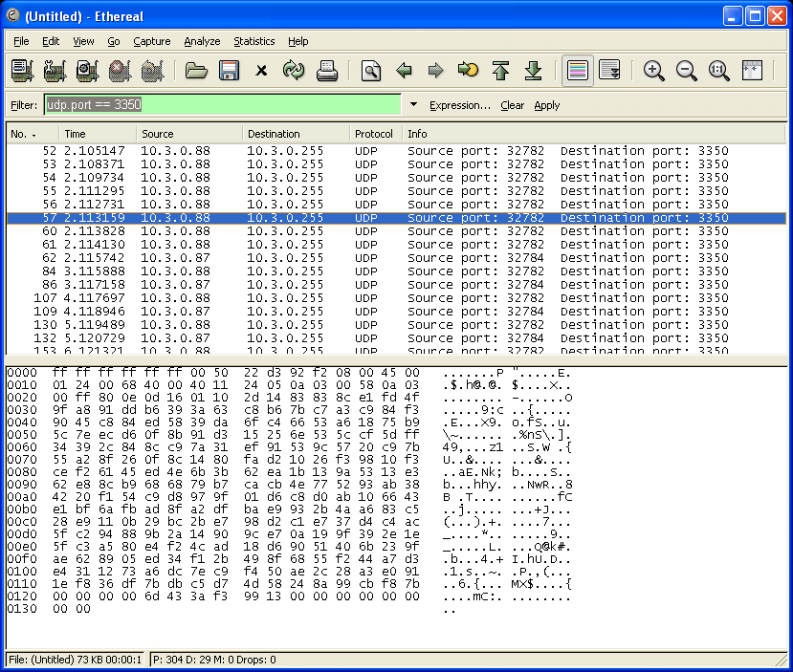The image size is (793, 672).
Task: Open the Help menu
Action: [297, 41]
